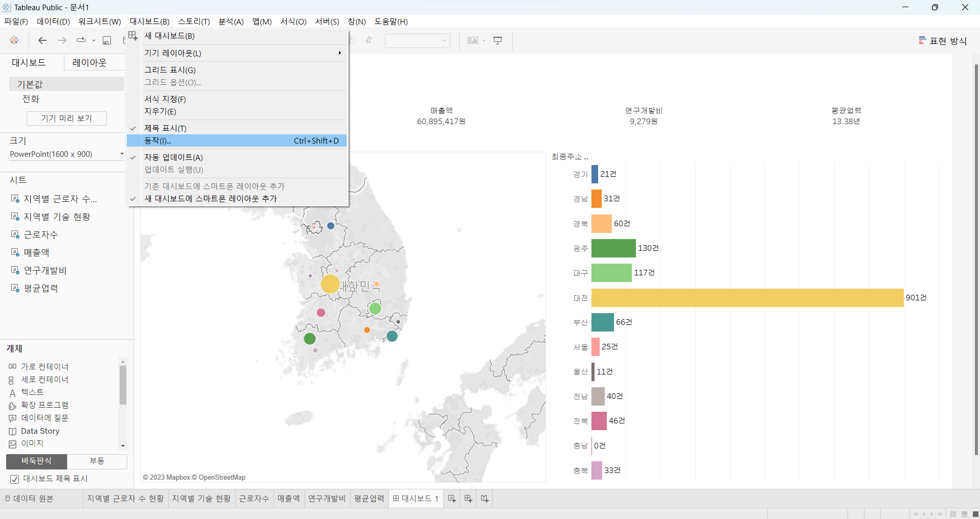The height and width of the screenshot is (519, 980).
Task: Click the new dashboard tab icon
Action: [x=468, y=499]
